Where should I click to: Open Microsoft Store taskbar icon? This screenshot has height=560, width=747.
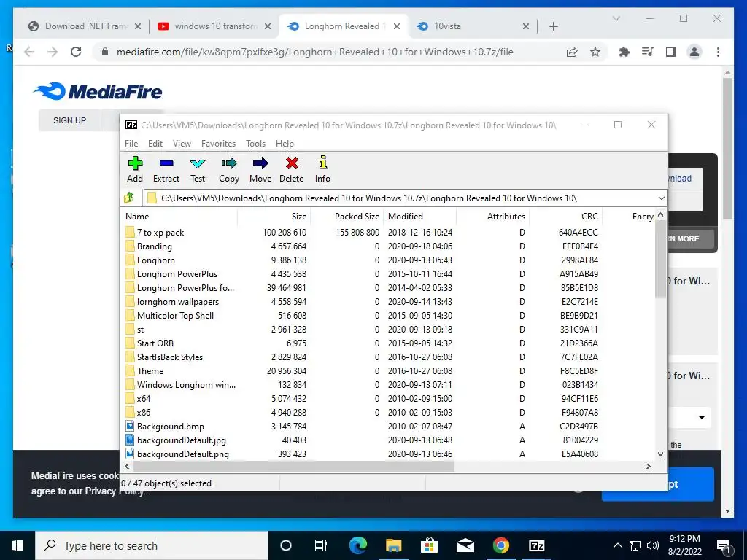pyautogui.click(x=429, y=545)
